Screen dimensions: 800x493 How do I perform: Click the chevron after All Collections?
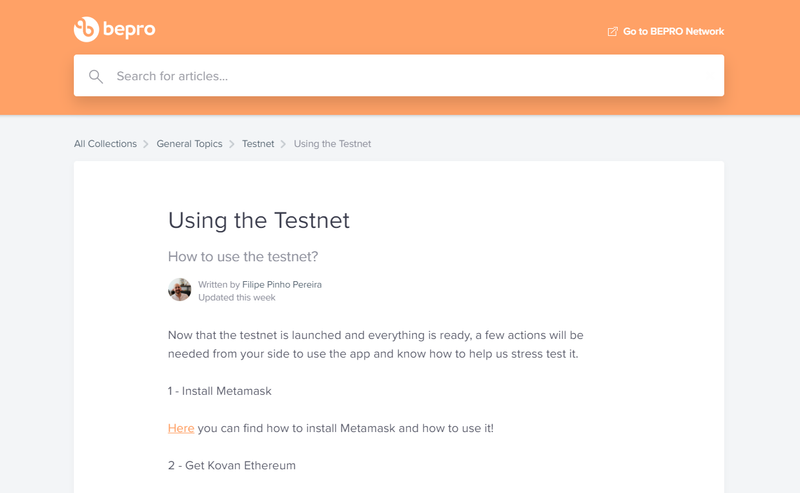pos(146,144)
